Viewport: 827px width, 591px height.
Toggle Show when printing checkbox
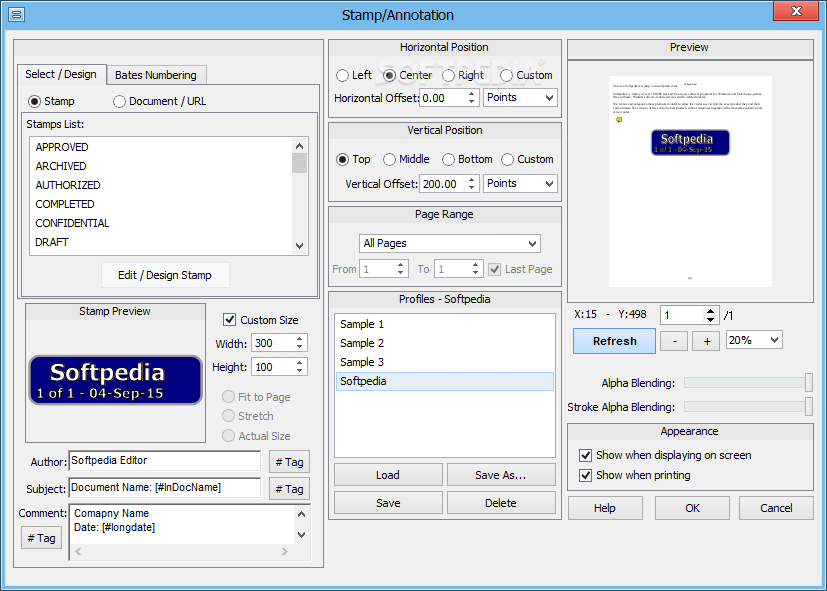(585, 475)
